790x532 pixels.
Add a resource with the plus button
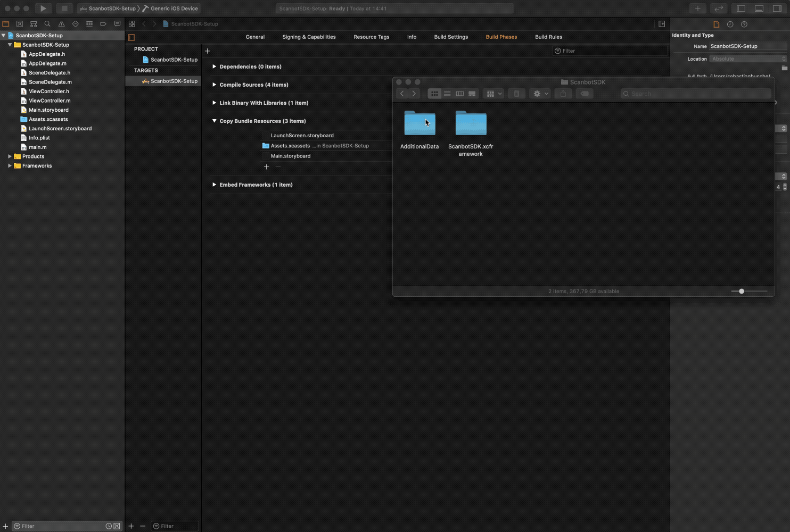point(266,167)
